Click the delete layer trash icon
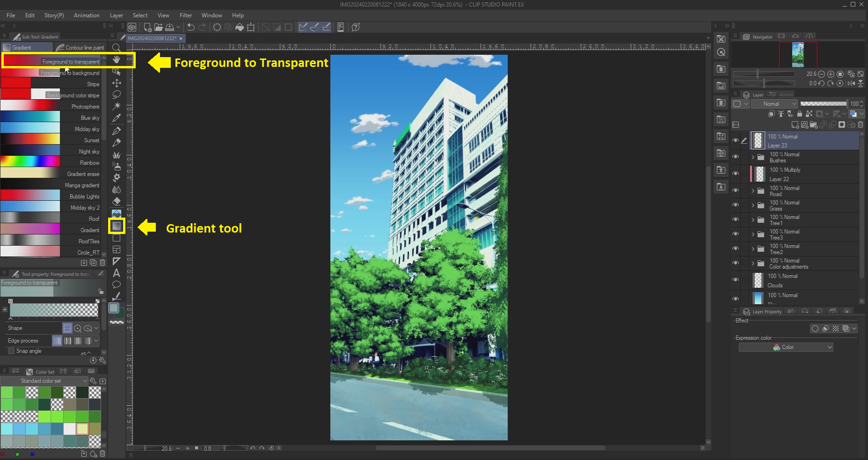This screenshot has height=460, width=868. 861,124
